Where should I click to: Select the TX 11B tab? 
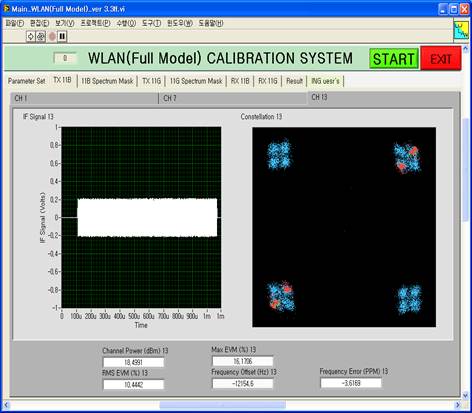coord(62,80)
